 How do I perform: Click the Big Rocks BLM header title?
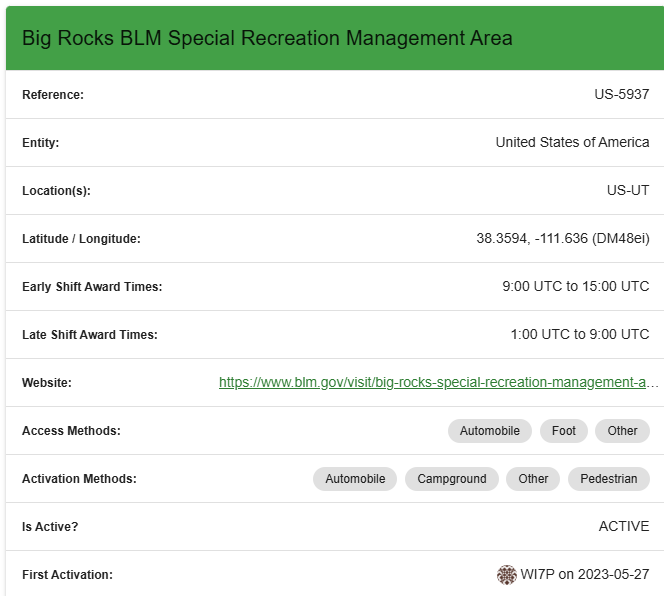pos(267,38)
